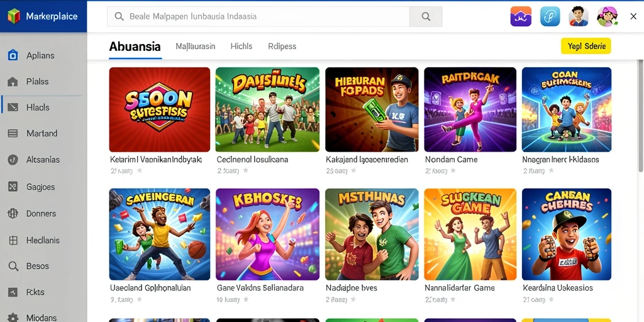Click the vertical scrollbar on the right
Viewport: 644px width, 322px height.
click(x=640, y=115)
